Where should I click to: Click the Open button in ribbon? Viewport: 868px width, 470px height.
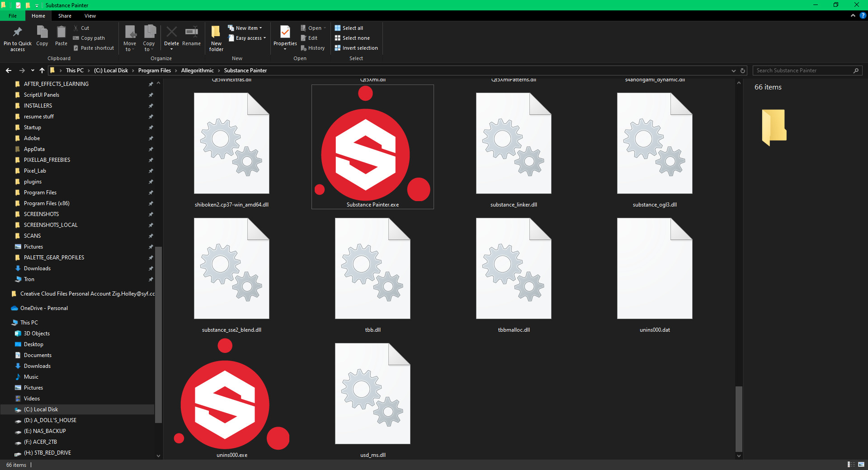pyautogui.click(x=313, y=28)
